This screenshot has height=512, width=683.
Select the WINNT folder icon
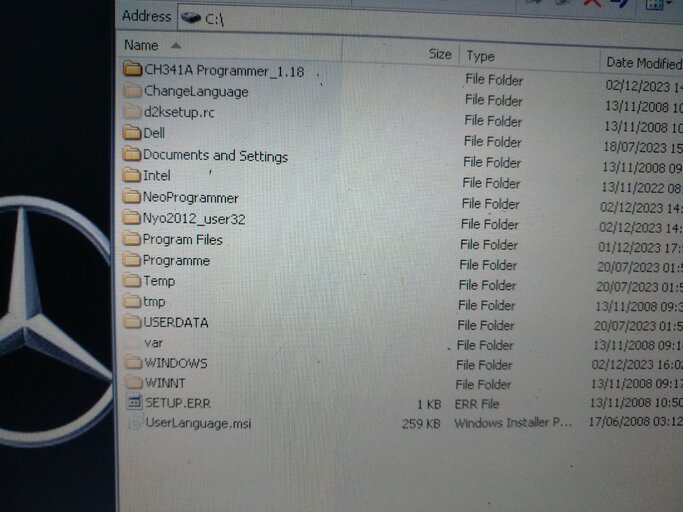(x=134, y=382)
